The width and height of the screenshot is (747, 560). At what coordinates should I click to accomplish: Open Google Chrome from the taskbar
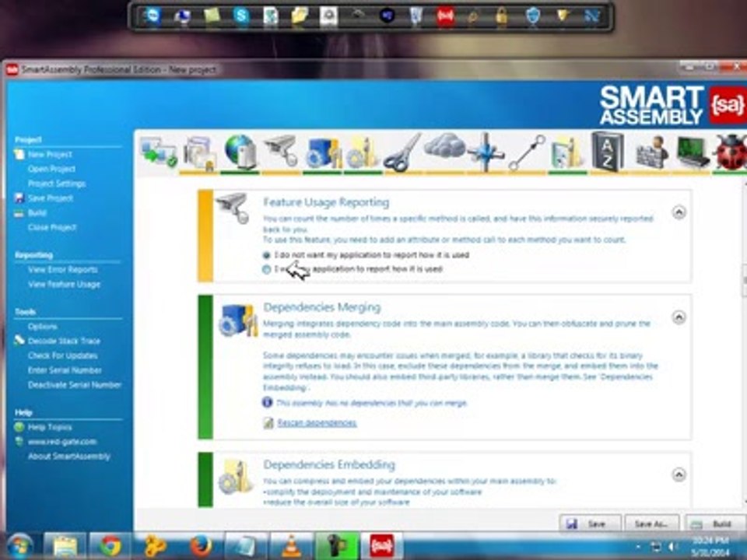110,546
